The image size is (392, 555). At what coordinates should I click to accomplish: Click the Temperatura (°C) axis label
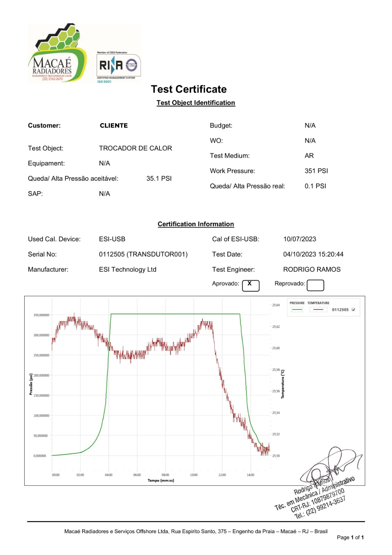coord(283,384)
